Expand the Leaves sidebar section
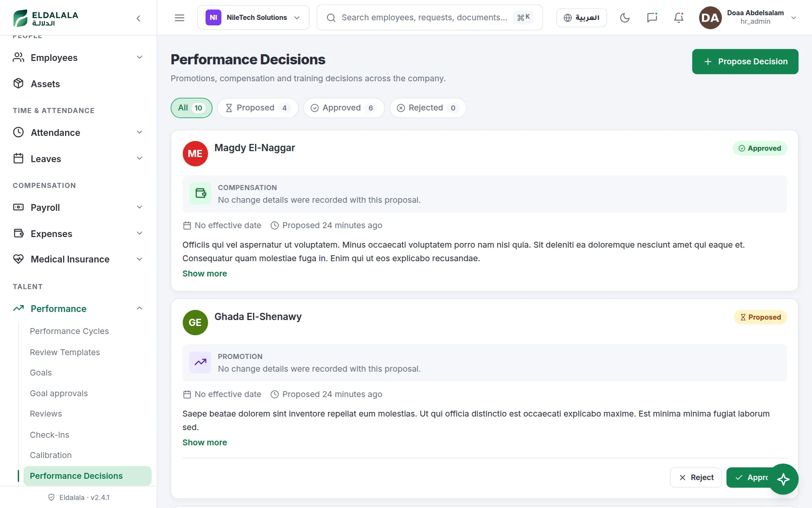Viewport: 812px width, 508px height. (78, 159)
